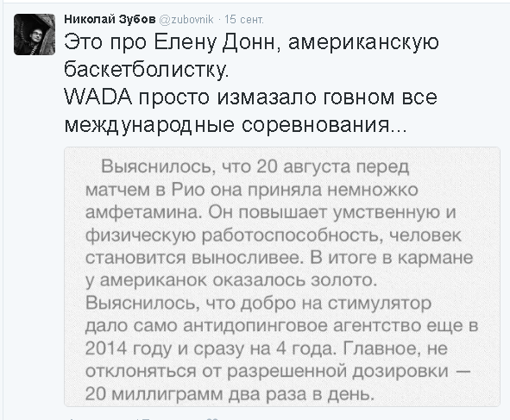510x420 pixels.
Task: Click the author name Николай Зубов
Action: pyautogui.click(x=110, y=20)
